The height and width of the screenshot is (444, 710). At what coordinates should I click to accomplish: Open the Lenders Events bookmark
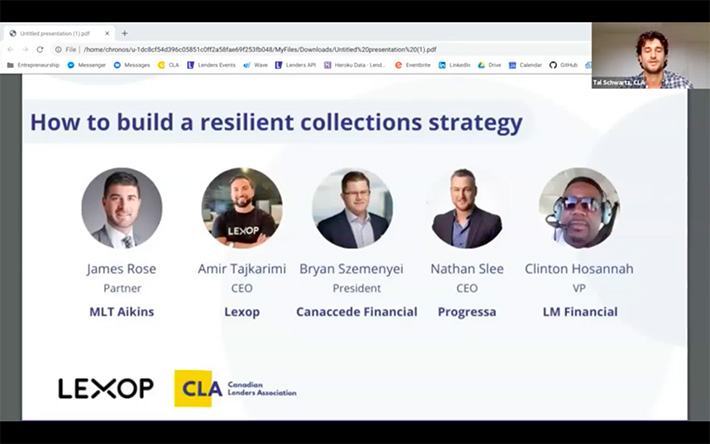point(211,65)
